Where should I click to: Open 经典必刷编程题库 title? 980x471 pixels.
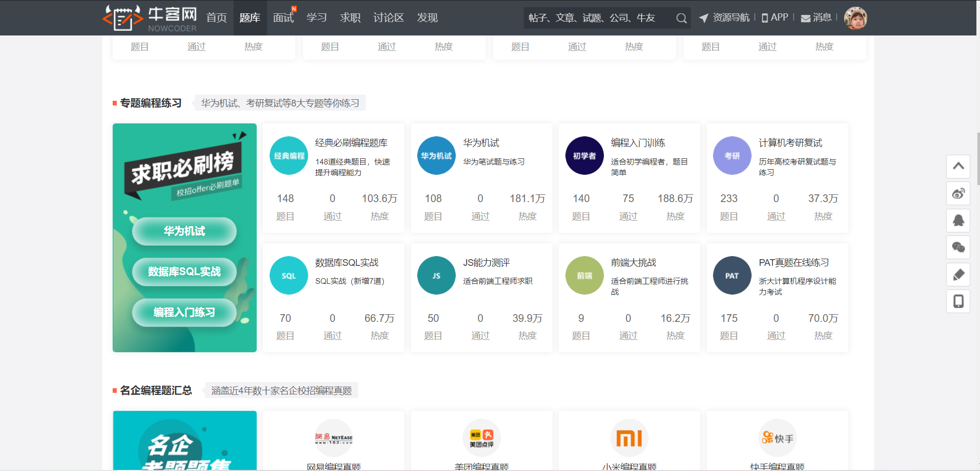(x=351, y=143)
